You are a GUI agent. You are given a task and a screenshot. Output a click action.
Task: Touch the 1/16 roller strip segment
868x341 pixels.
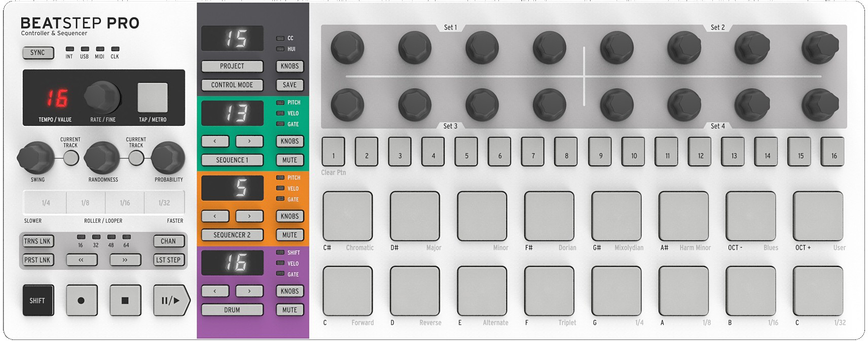(x=125, y=203)
